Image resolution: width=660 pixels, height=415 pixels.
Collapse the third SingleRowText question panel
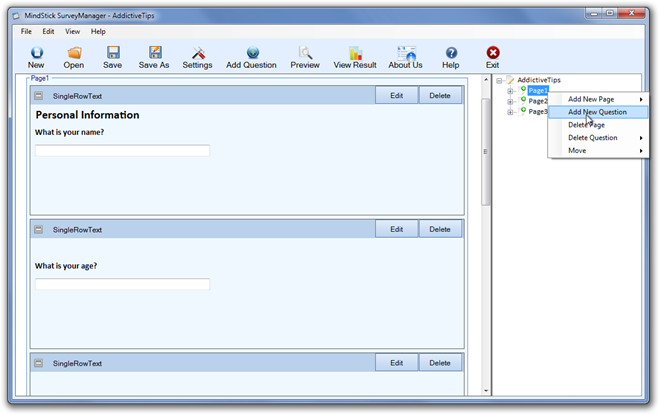coord(38,363)
